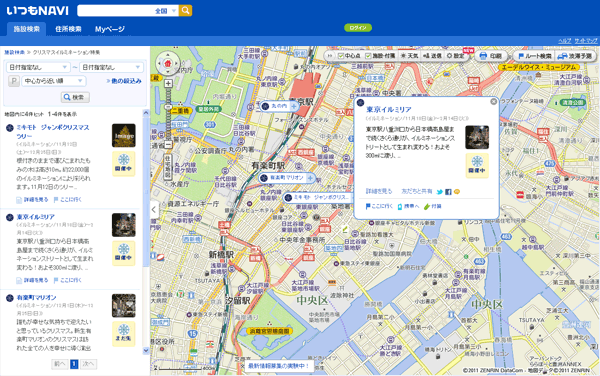Open the end date 日付指定なし dropdown
Image resolution: width=600 pixels, height=376 pixels.
point(111,67)
